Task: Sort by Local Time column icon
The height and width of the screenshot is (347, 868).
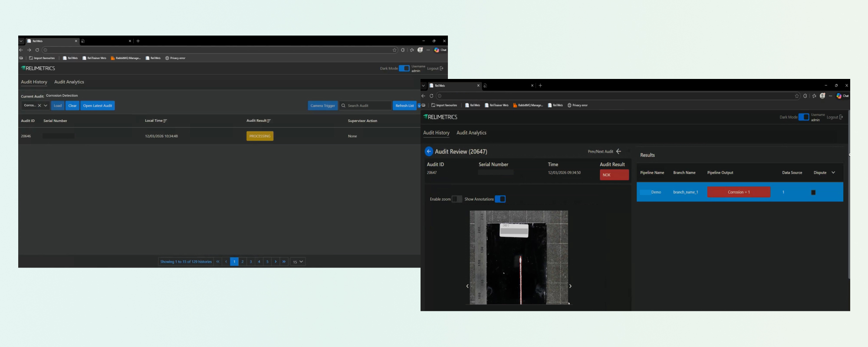Action: 165,121
